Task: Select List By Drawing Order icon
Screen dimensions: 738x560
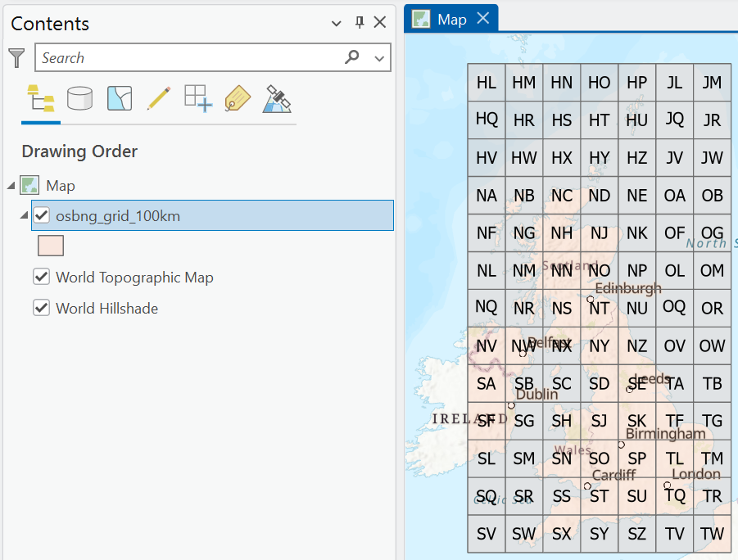Action: pyautogui.click(x=41, y=98)
